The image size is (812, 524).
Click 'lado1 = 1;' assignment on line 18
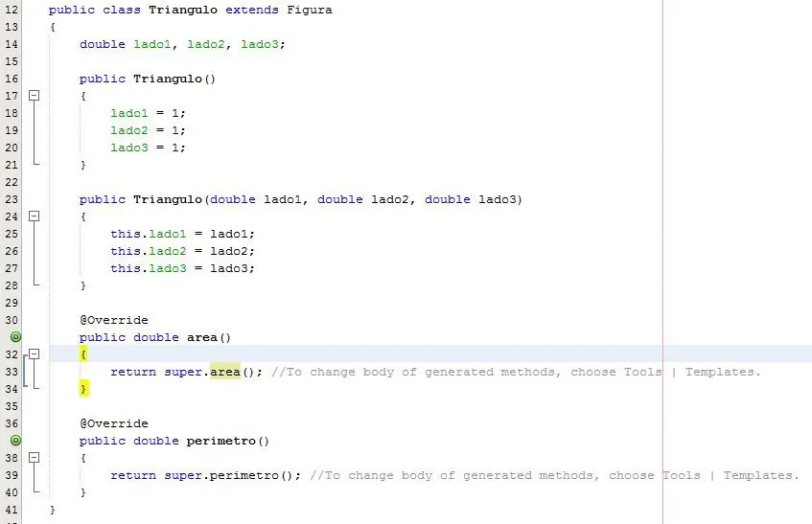click(x=148, y=113)
